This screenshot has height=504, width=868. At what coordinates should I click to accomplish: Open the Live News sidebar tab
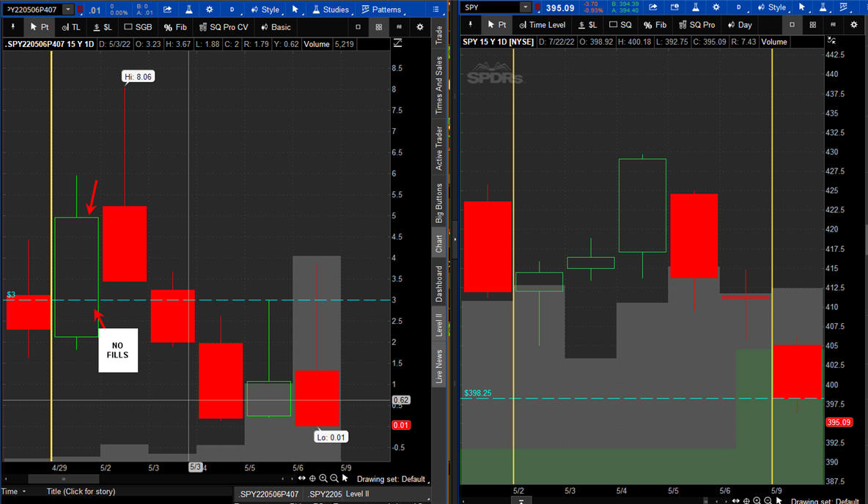[x=439, y=366]
